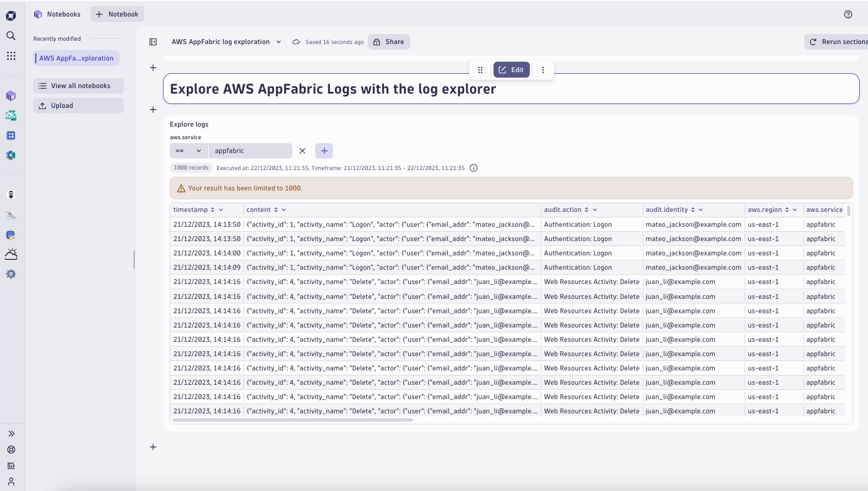Viewport: 868px width, 491px height.
Task: Open the bar chart icon near the bottom of the sidebar
Action: point(11,466)
